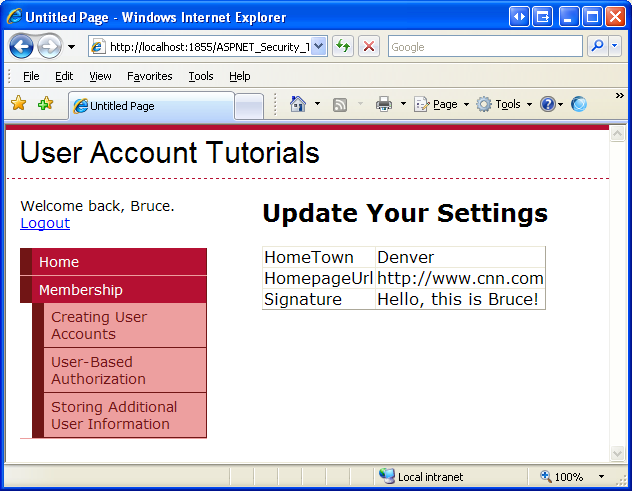
Task: Click the Logout link
Action: pos(45,223)
